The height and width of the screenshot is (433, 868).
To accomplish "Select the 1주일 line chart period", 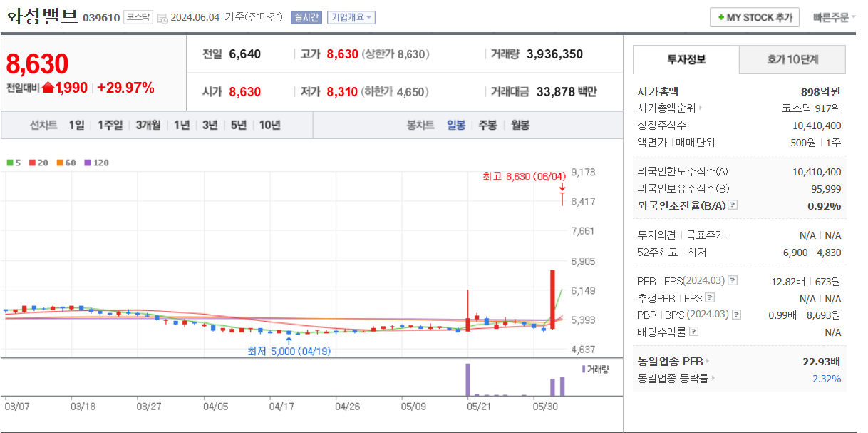I will click(x=110, y=126).
